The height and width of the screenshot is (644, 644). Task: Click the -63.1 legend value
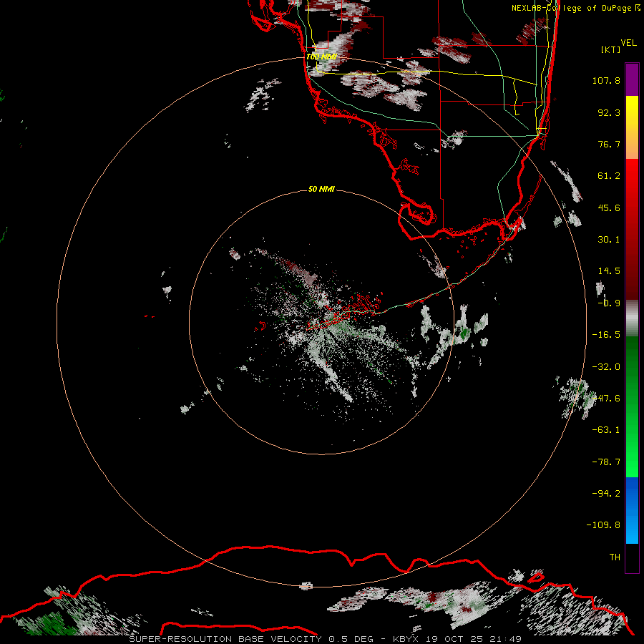pyautogui.click(x=606, y=430)
